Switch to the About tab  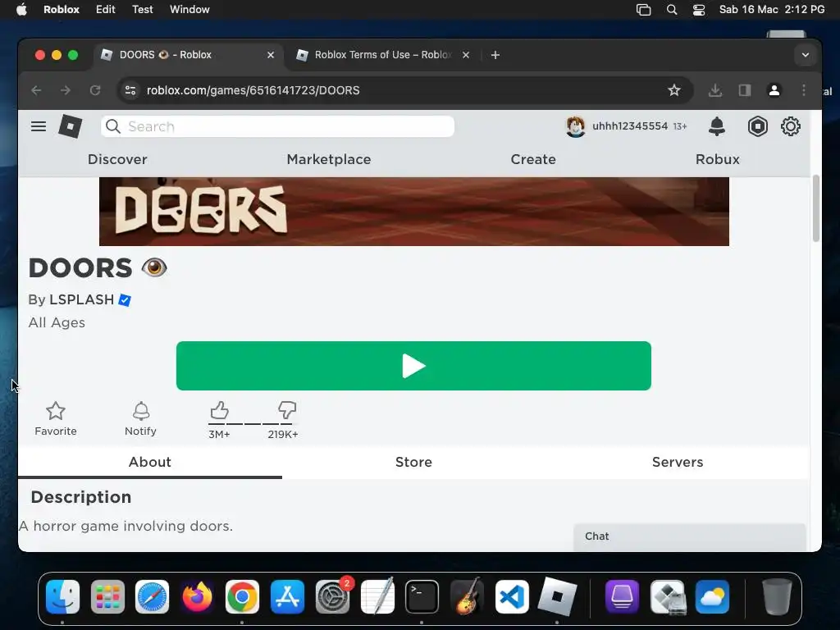150,462
